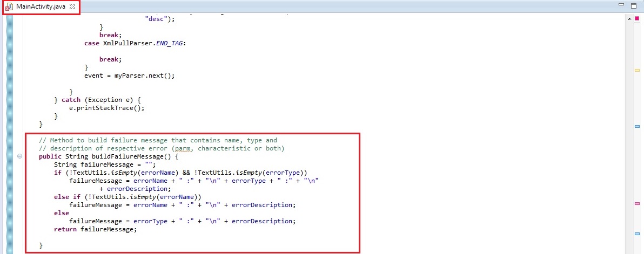This screenshot has height=254, width=644.
Task: Click the vertical scrollbar track
Action: (628, 135)
